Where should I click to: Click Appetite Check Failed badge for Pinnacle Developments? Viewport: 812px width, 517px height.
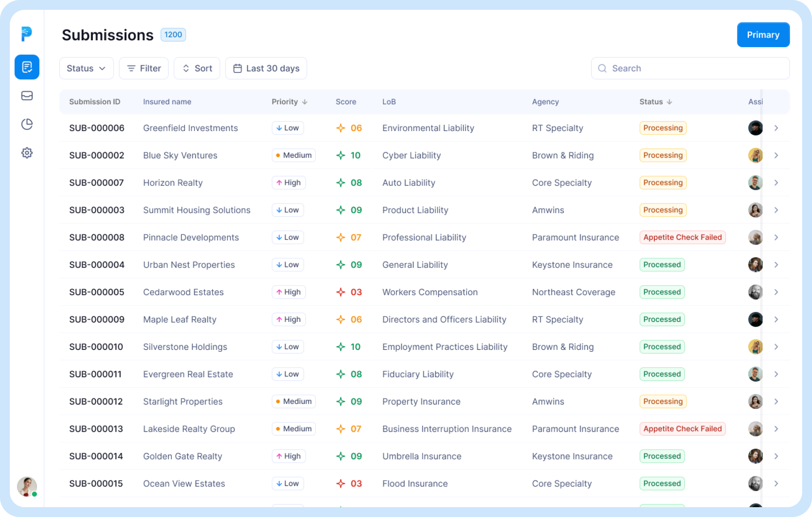(682, 237)
